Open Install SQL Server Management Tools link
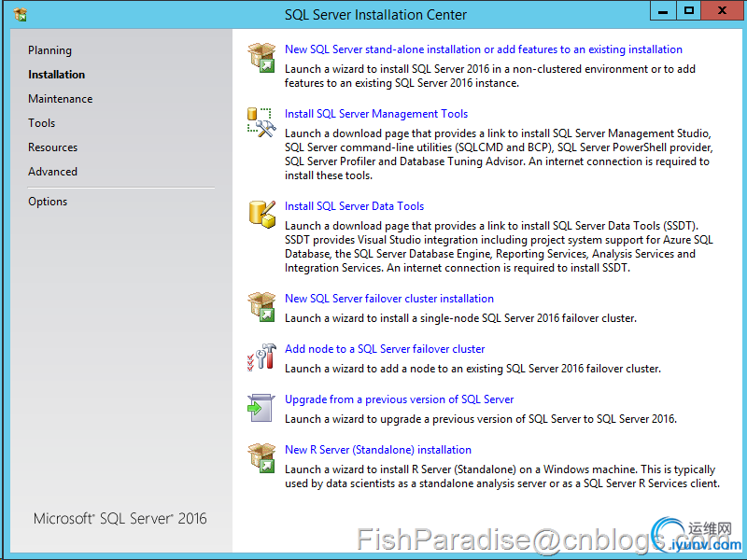 pyautogui.click(x=376, y=114)
